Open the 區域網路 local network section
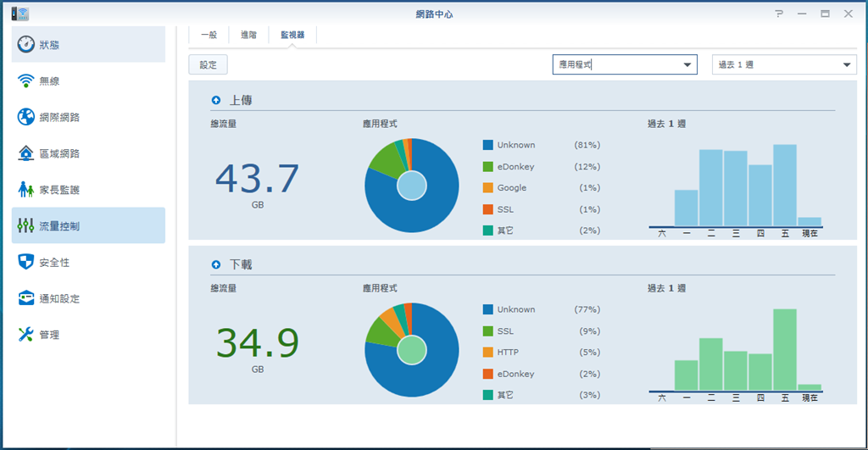Screen dimensions: 868x450 [88, 153]
